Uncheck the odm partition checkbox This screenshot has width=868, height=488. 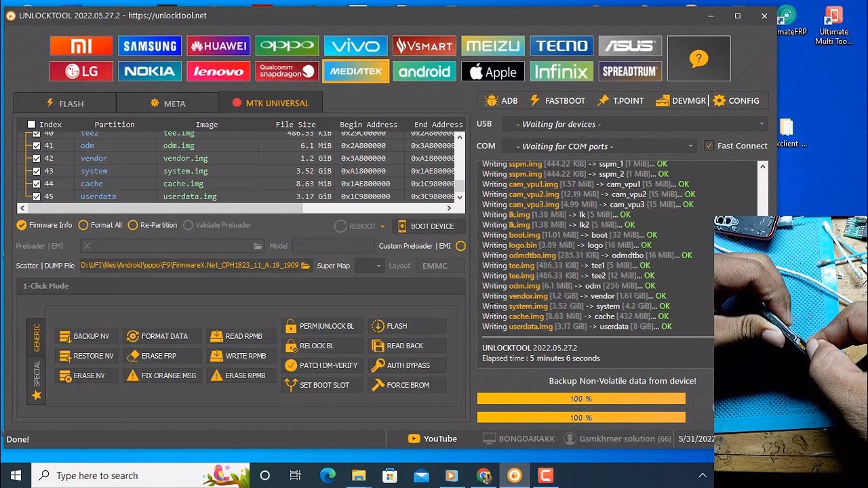coord(37,146)
